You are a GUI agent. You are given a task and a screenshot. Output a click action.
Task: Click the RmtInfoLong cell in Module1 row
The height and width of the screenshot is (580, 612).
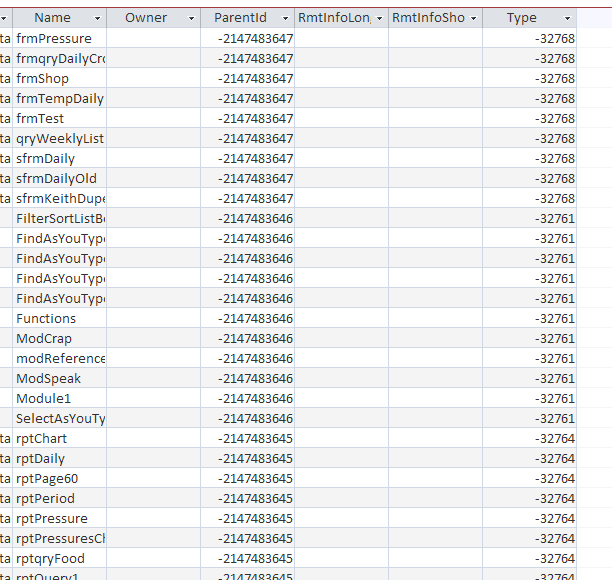(x=342, y=399)
